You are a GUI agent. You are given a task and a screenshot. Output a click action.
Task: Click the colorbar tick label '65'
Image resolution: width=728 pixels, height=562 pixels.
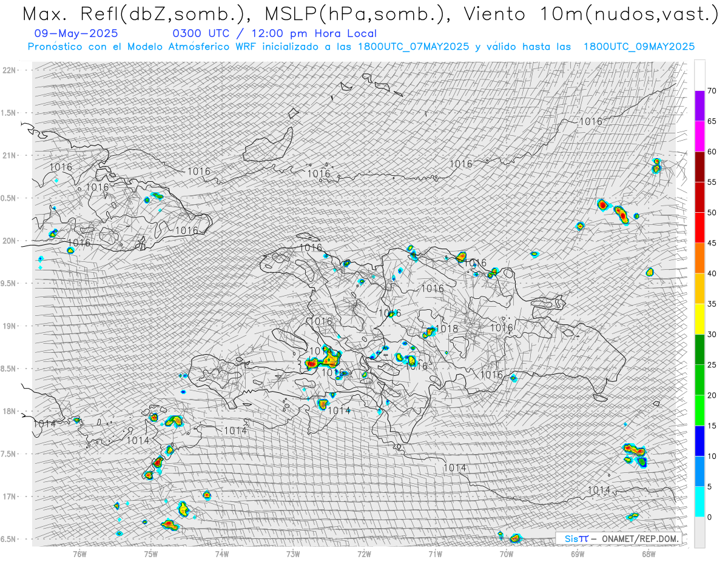tap(712, 121)
